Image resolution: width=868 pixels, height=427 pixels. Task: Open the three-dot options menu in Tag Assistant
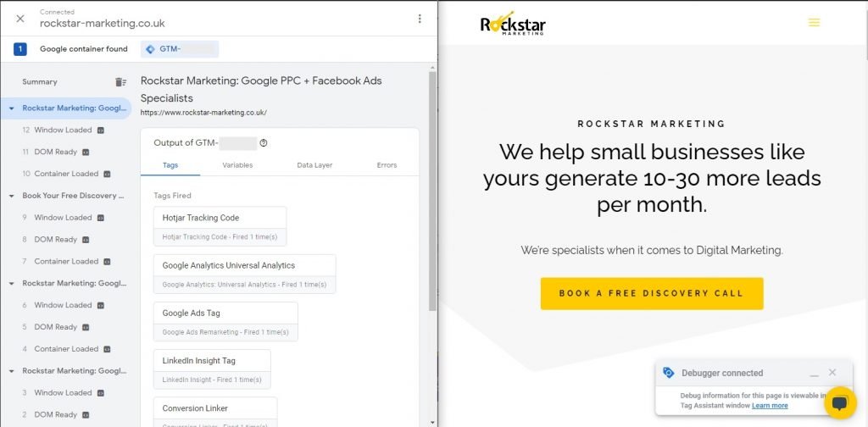pyautogui.click(x=420, y=19)
